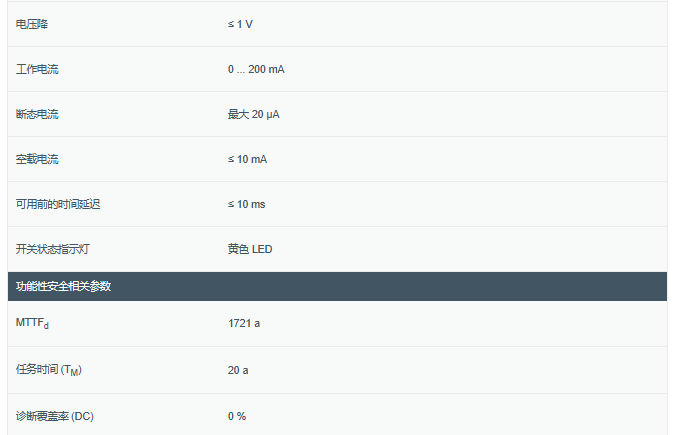
Task: Click the 断态电流 row label
Action: coord(37,114)
